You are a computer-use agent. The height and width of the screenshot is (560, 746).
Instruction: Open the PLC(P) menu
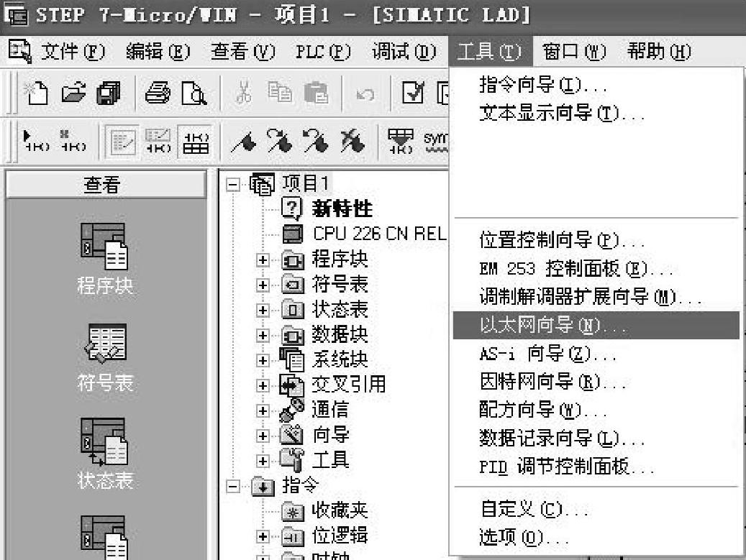(323, 51)
